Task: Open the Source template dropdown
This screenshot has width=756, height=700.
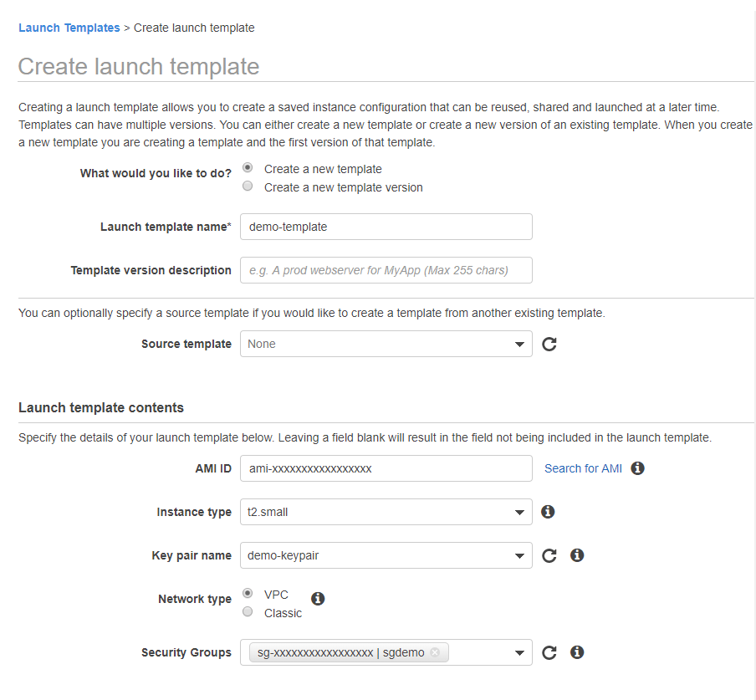Action: tap(518, 344)
